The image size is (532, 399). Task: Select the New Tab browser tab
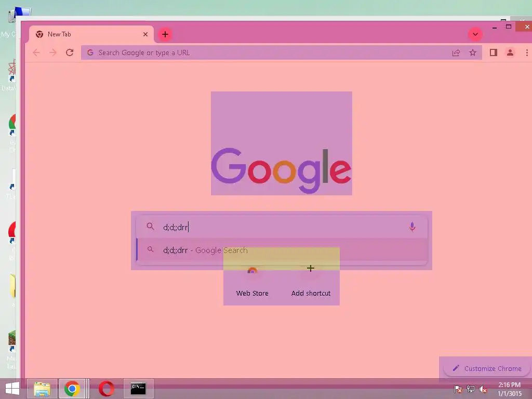[x=90, y=34]
